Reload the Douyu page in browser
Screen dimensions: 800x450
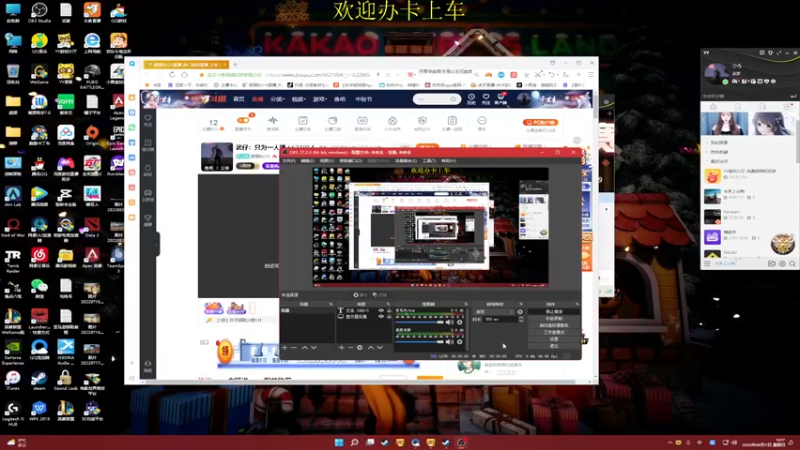pyautogui.click(x=172, y=74)
